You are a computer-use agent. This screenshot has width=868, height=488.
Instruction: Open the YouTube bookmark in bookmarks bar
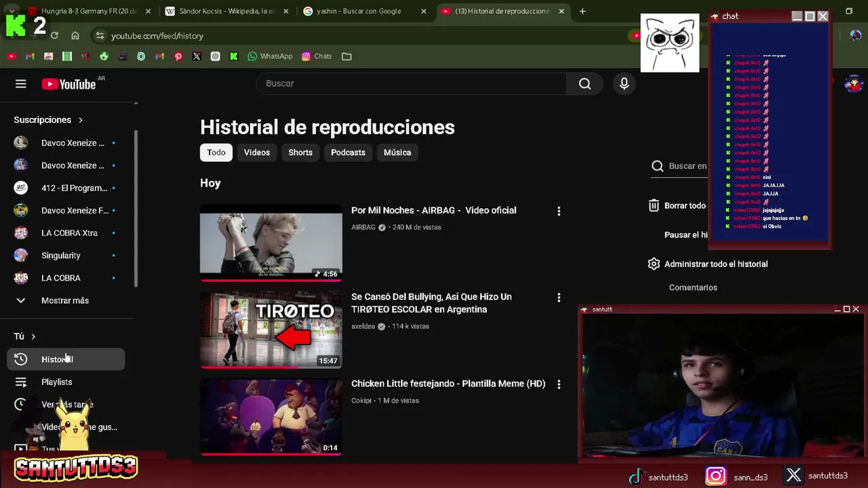(12, 56)
